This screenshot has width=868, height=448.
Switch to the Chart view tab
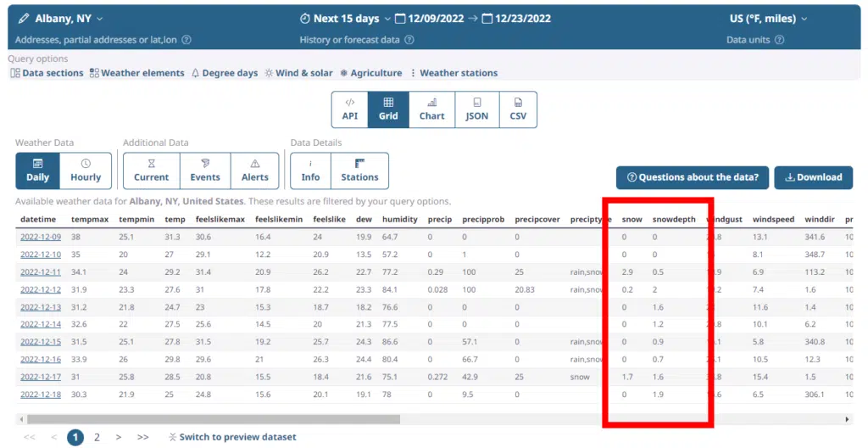point(431,109)
